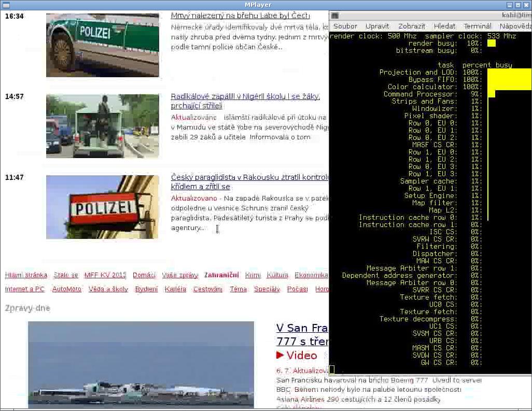The width and height of the screenshot is (532, 411).
Task: Open the Domácí news section link
Action: click(x=144, y=275)
